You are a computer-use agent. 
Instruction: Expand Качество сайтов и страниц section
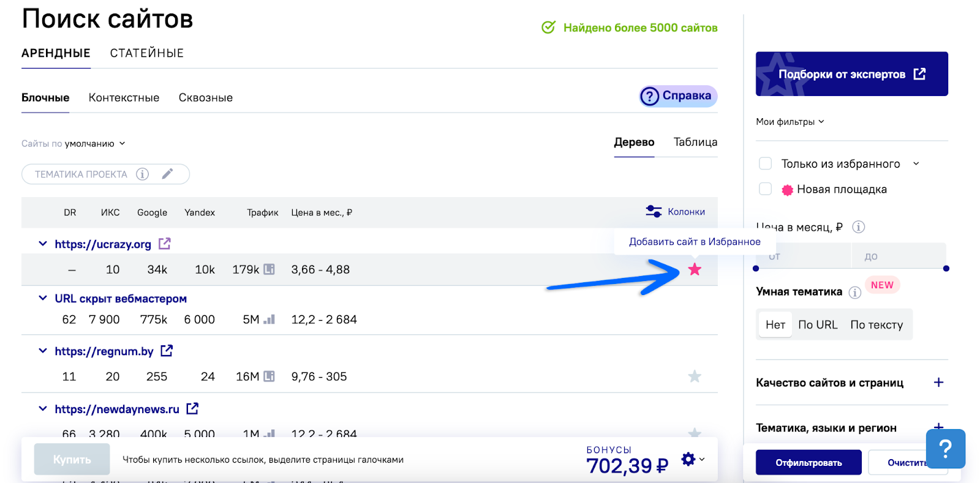pos(938,383)
